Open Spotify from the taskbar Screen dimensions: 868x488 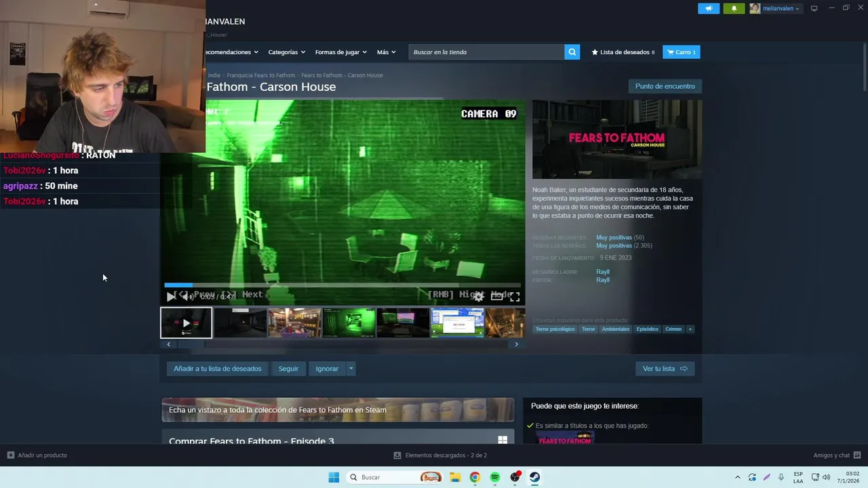click(x=495, y=477)
